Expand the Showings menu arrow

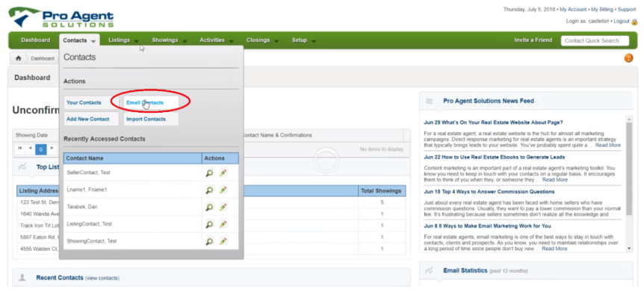[185, 41]
